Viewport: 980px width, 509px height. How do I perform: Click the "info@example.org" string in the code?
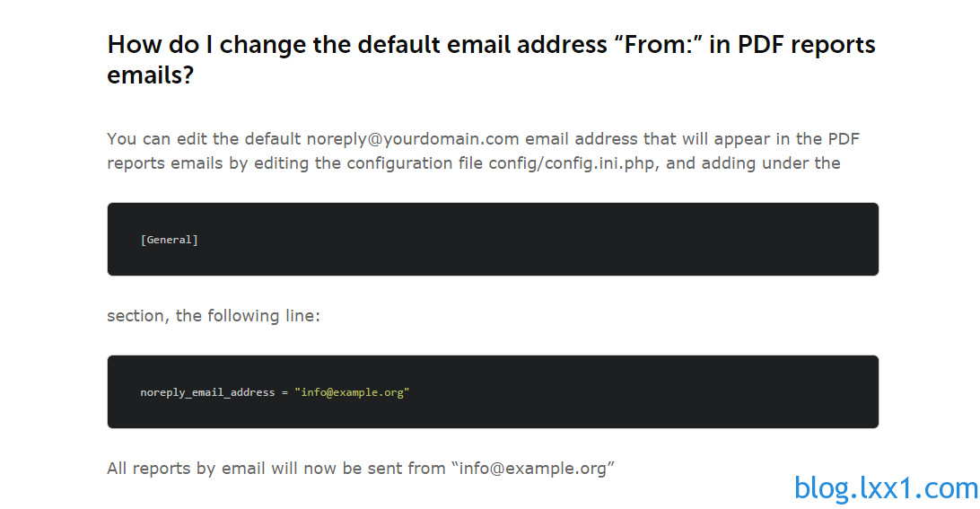(x=352, y=392)
